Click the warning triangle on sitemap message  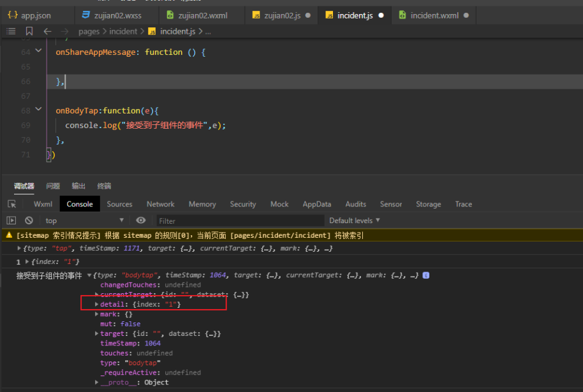[x=9, y=235]
